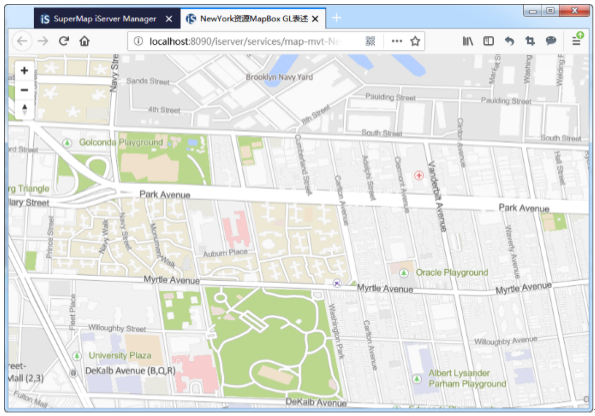Viewport: 595px width, 416px height.
Task: Click the University Plaza park marker icon
Action: 77,356
